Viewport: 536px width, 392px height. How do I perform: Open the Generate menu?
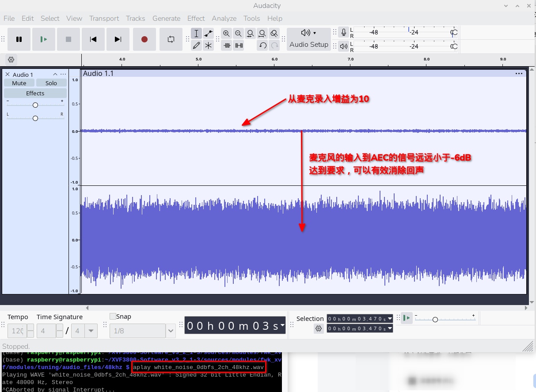click(166, 18)
